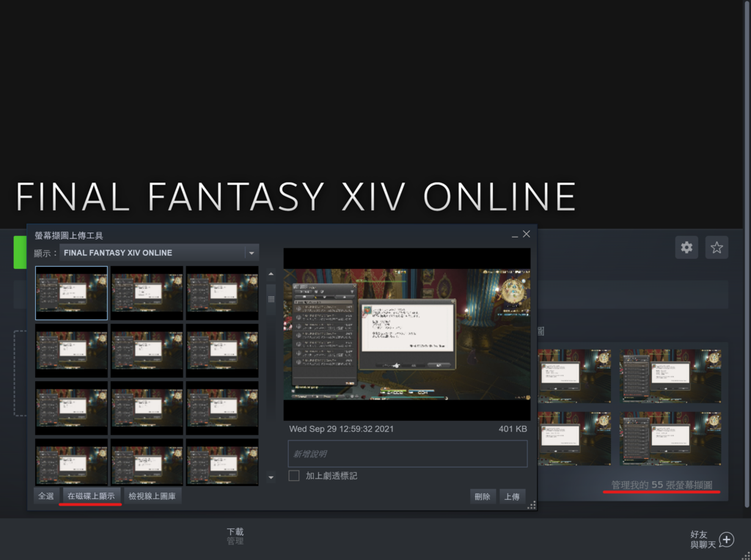The width and height of the screenshot is (751, 560).
Task: Click the resize grip of the uploader dialog
Action: click(532, 505)
